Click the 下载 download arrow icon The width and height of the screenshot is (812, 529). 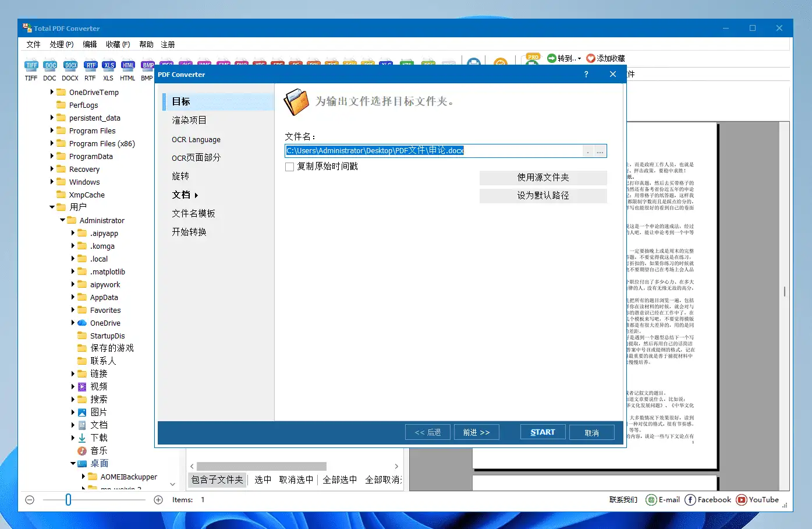point(82,438)
